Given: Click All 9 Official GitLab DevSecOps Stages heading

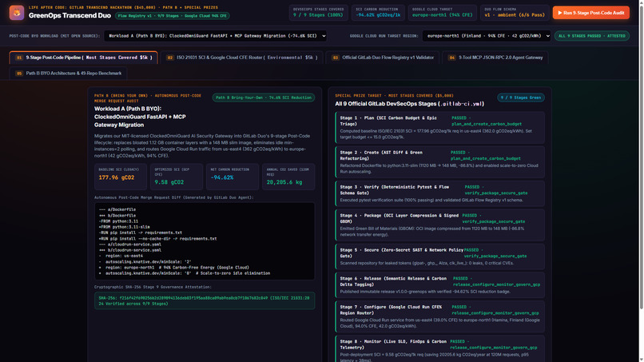Looking at the screenshot, I should coord(409,104).
